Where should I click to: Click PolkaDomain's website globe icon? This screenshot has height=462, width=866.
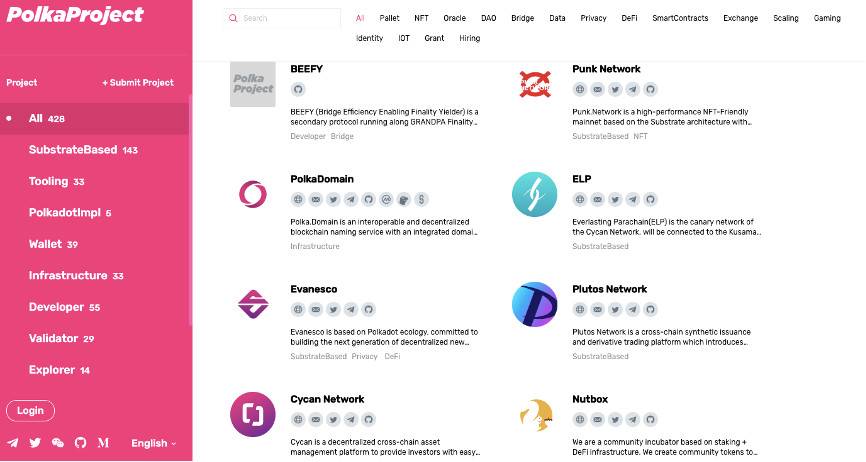pos(297,199)
